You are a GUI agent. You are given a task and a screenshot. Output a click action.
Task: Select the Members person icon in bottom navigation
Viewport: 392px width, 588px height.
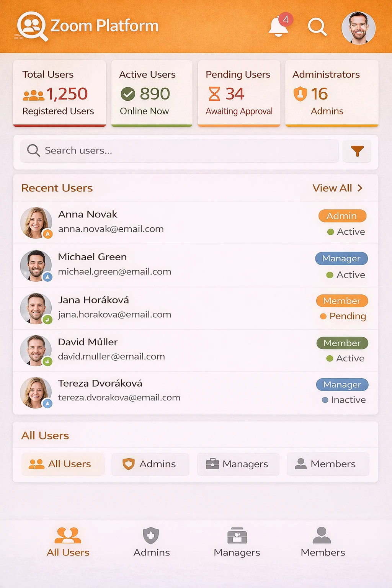point(322,535)
